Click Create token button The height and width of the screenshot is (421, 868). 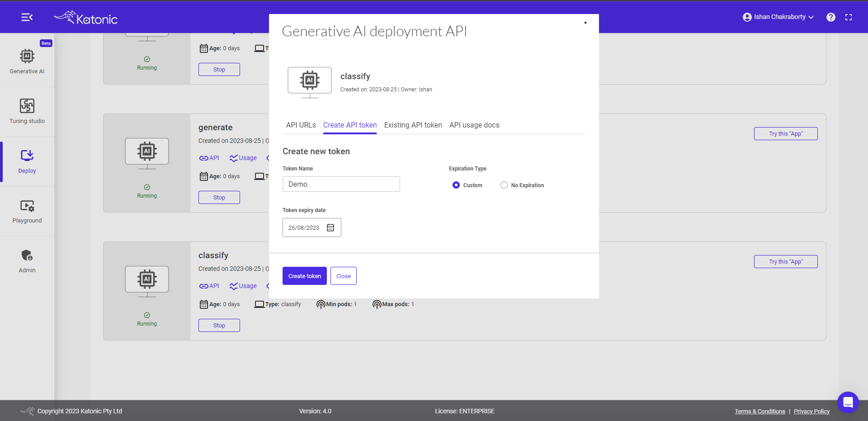coord(305,276)
